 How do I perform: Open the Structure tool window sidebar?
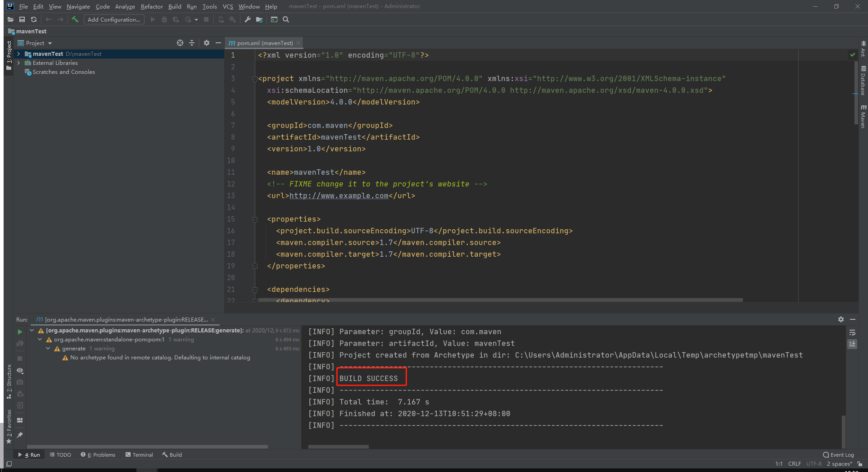point(9,381)
